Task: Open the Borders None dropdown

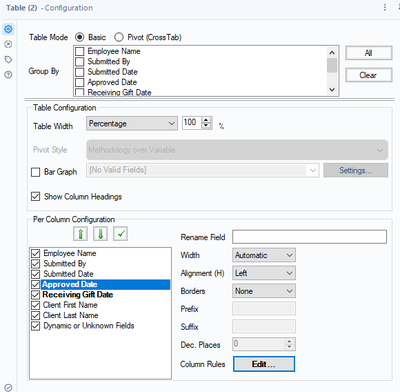Action: 264,291
